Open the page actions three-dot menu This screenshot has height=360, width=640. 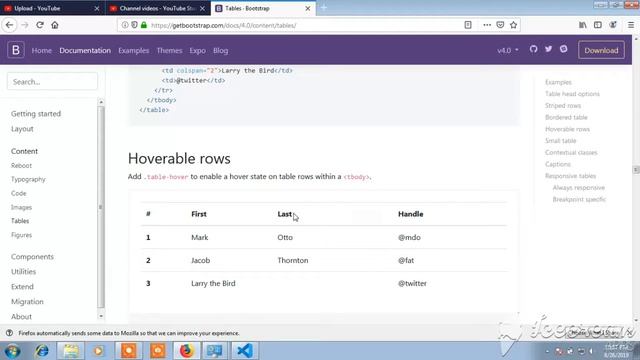pyautogui.click(x=487, y=25)
